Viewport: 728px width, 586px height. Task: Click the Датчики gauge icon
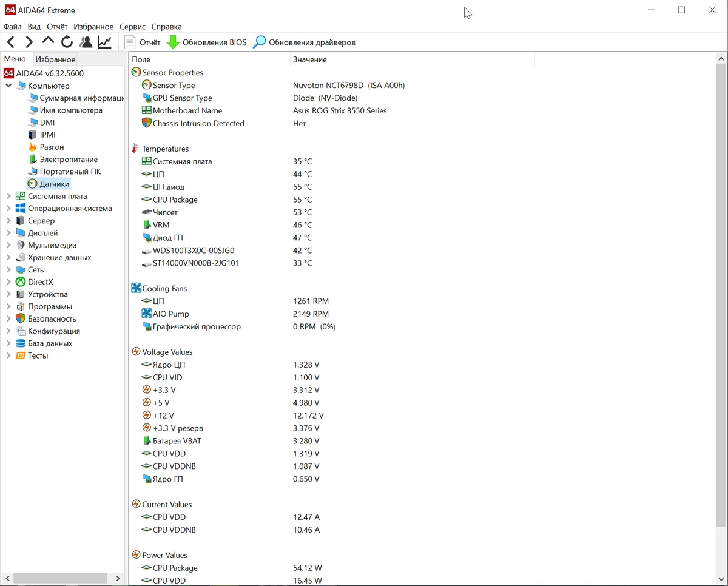click(33, 184)
